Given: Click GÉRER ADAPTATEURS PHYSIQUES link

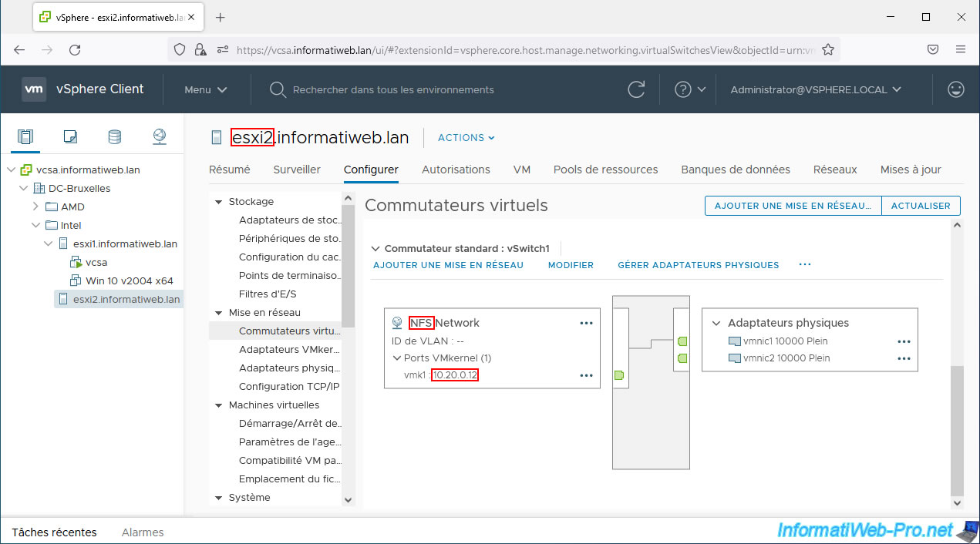Looking at the screenshot, I should tap(698, 265).
